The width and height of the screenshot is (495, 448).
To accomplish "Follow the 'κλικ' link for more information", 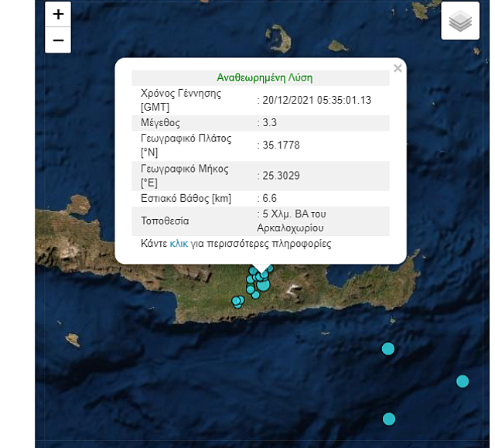I will tap(179, 243).
